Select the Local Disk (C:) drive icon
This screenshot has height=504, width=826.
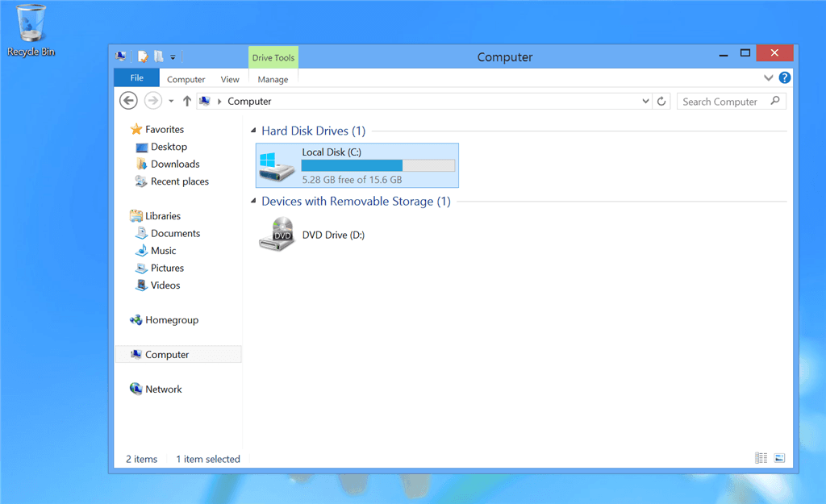tap(277, 166)
